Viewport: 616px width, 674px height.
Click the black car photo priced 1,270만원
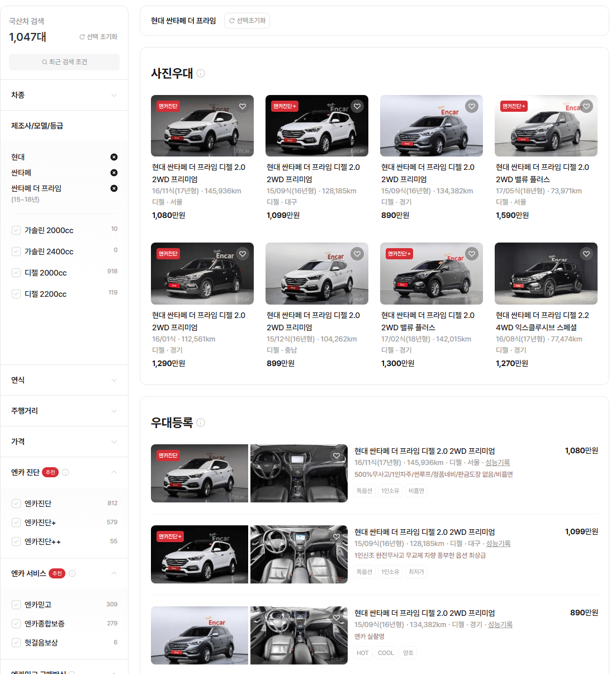point(546,273)
